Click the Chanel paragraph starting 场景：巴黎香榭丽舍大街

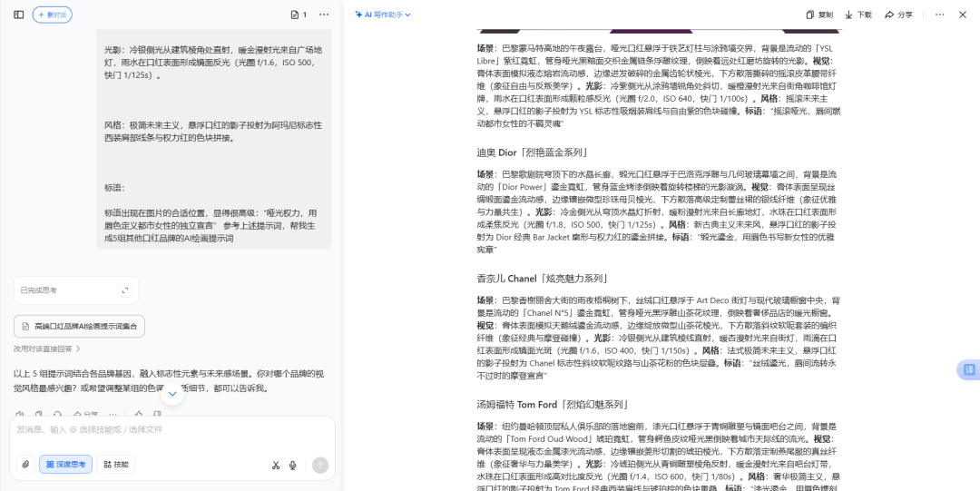tap(656, 338)
